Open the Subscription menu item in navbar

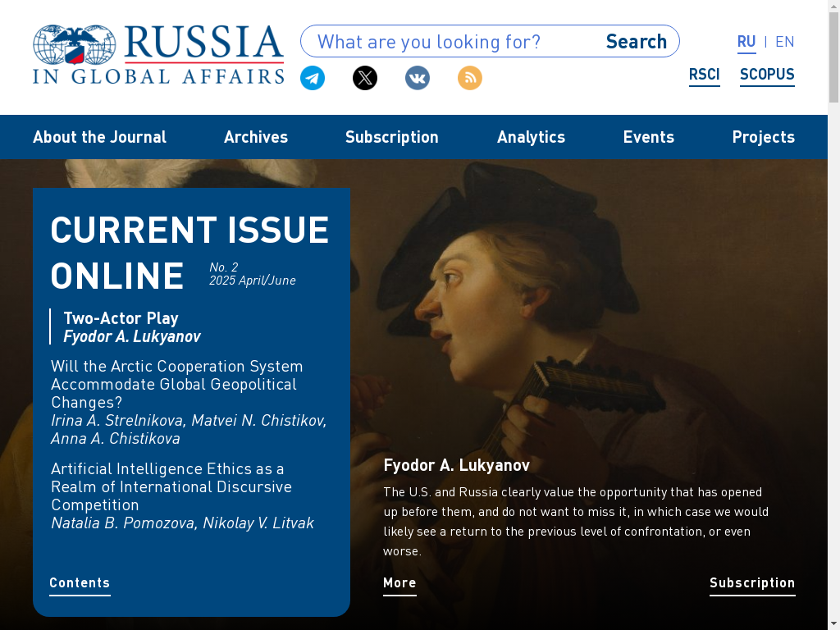click(391, 137)
